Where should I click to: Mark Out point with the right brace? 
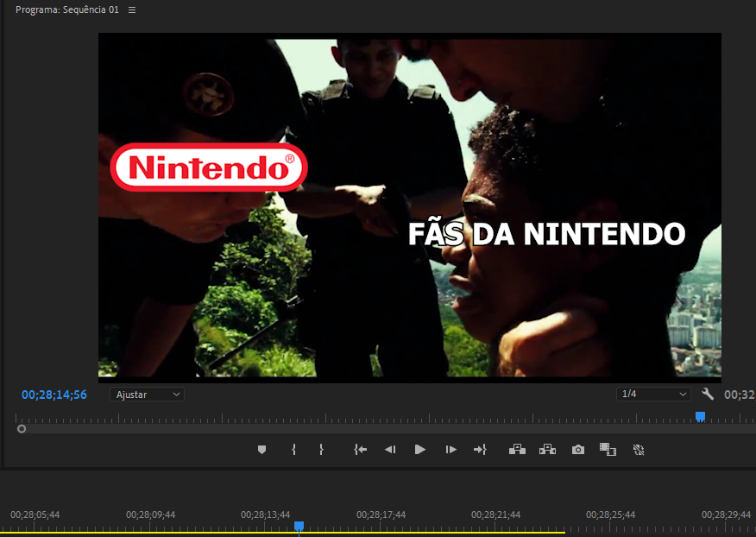321,450
